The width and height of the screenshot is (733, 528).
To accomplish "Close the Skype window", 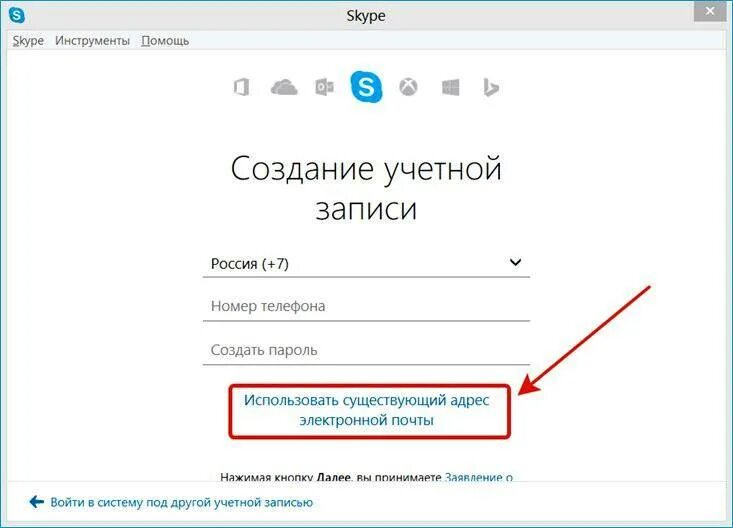I will click(x=710, y=11).
